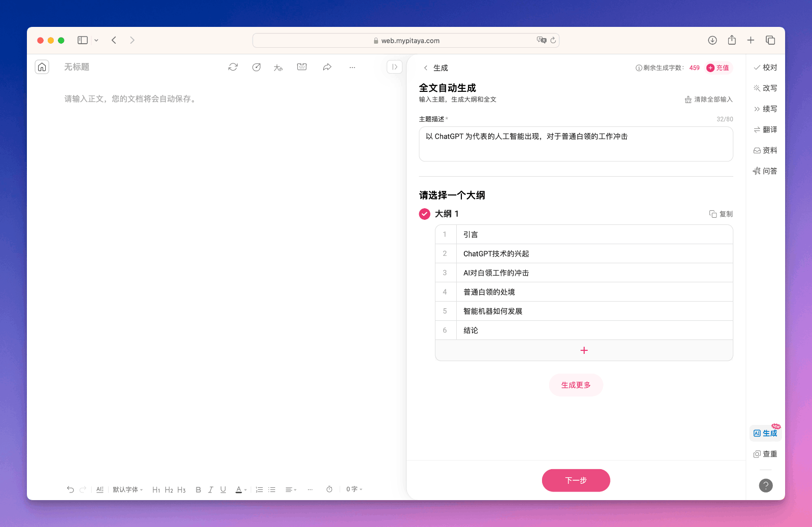Screen dimensions: 812x527
Task: Insert a numbered list from the bottom toolbar
Action: (x=259, y=489)
